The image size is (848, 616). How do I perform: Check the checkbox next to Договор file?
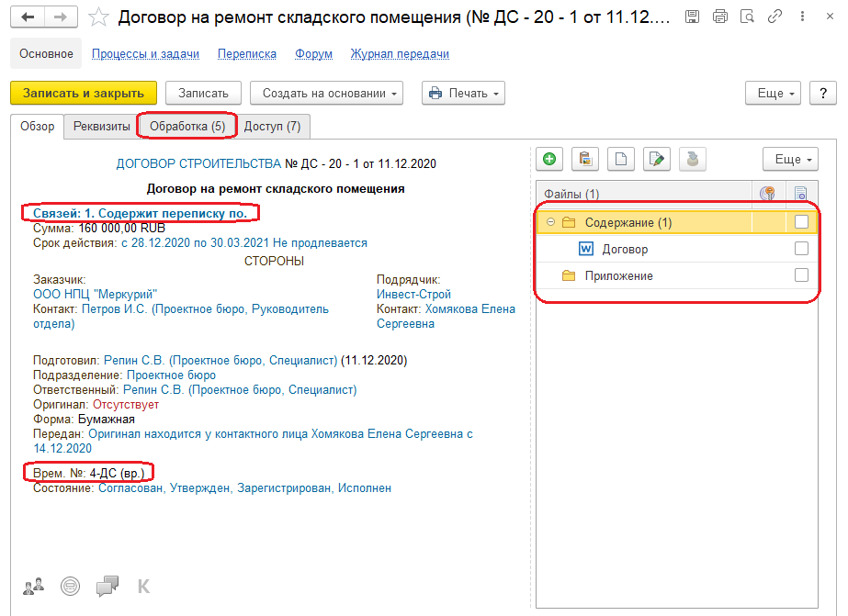click(802, 248)
